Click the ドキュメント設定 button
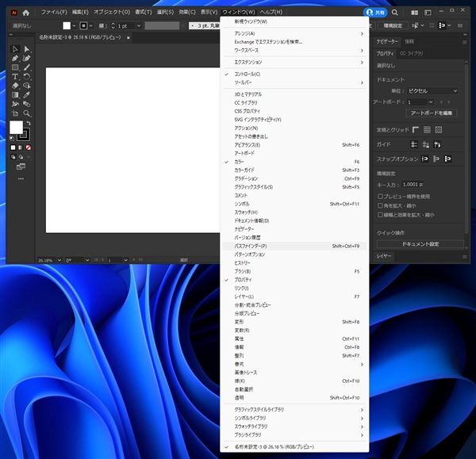Image resolution: width=476 pixels, height=459 pixels. click(x=420, y=244)
